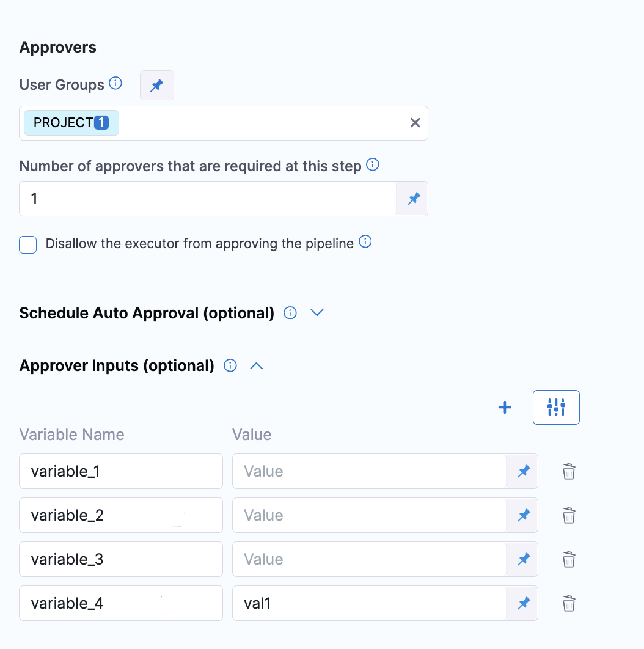Add a new approver input with plus icon
The width and height of the screenshot is (644, 649).
click(x=505, y=408)
